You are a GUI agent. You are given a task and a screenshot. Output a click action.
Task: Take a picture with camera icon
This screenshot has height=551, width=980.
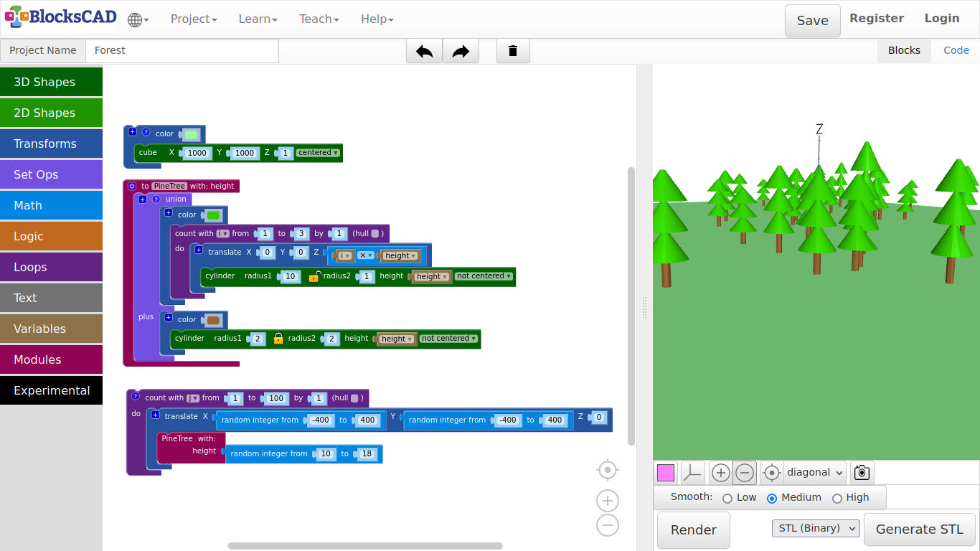862,473
